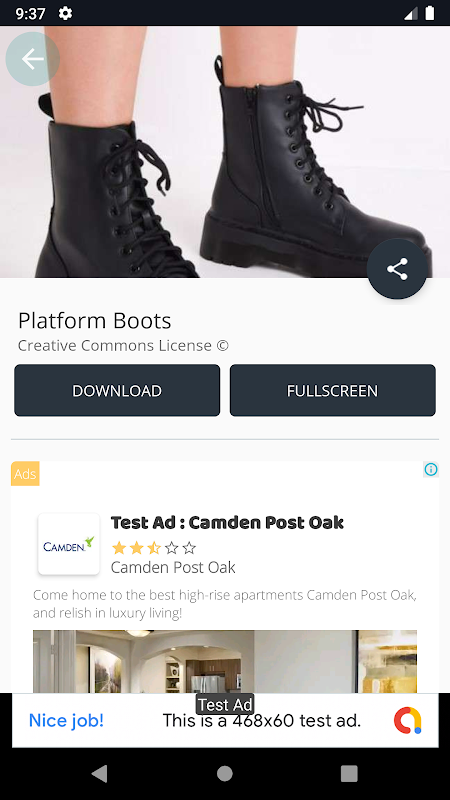Viewport: 450px width, 800px height.
Task: Click the ad star rating
Action: (x=154, y=548)
